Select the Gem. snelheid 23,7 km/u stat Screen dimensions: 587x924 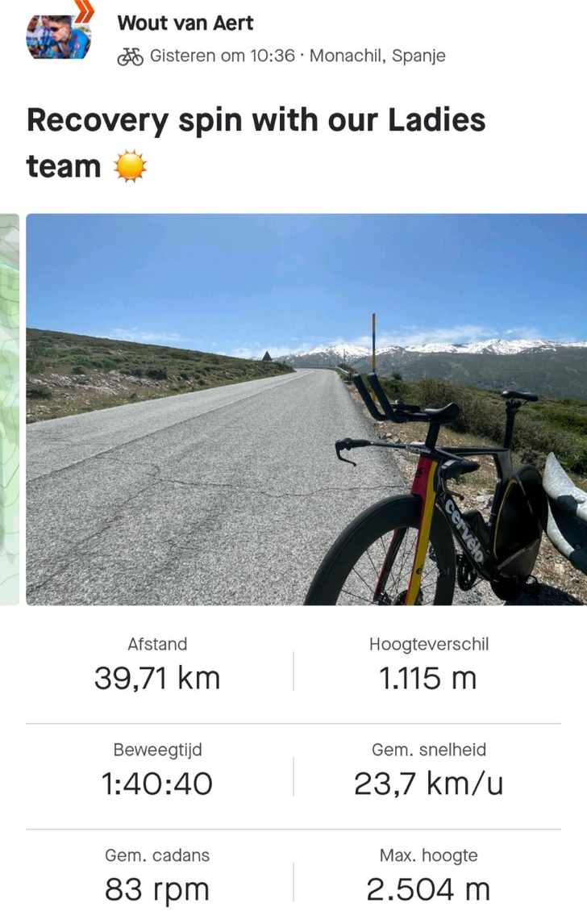(428, 770)
